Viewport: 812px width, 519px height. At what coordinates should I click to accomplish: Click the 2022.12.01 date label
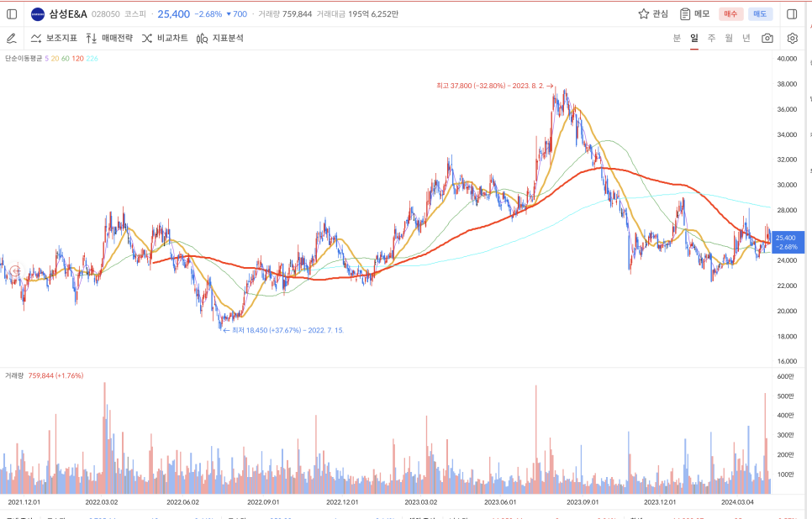pyautogui.click(x=342, y=502)
